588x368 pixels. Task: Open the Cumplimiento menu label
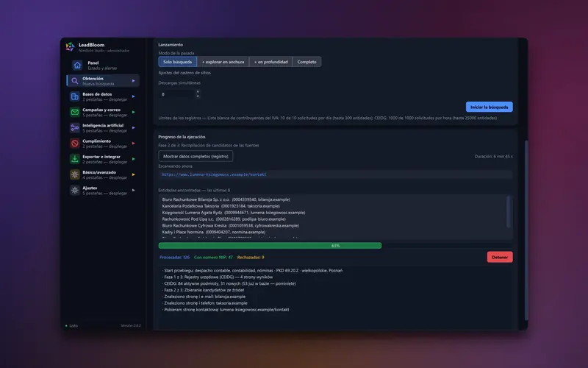(96, 141)
